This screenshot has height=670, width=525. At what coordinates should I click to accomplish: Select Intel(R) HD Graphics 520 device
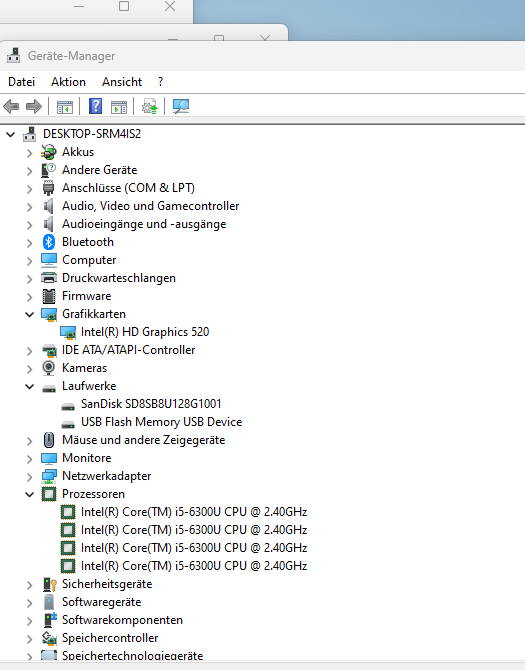pyautogui.click(x=145, y=332)
